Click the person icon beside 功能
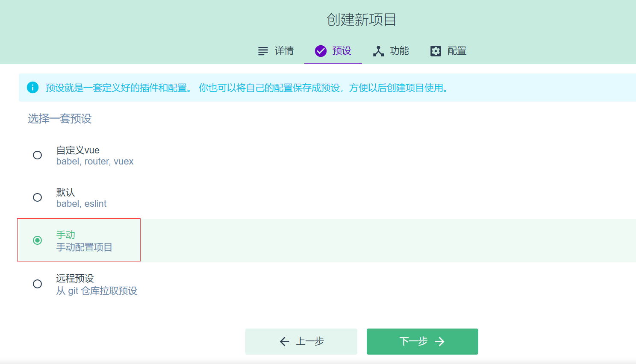This screenshot has height=364, width=636. [378, 51]
